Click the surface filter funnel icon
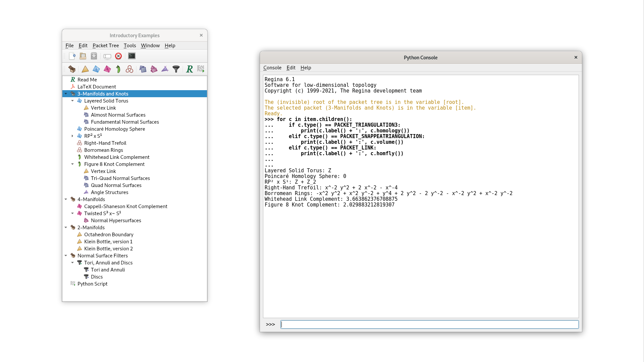The image size is (644, 362). coord(176,69)
